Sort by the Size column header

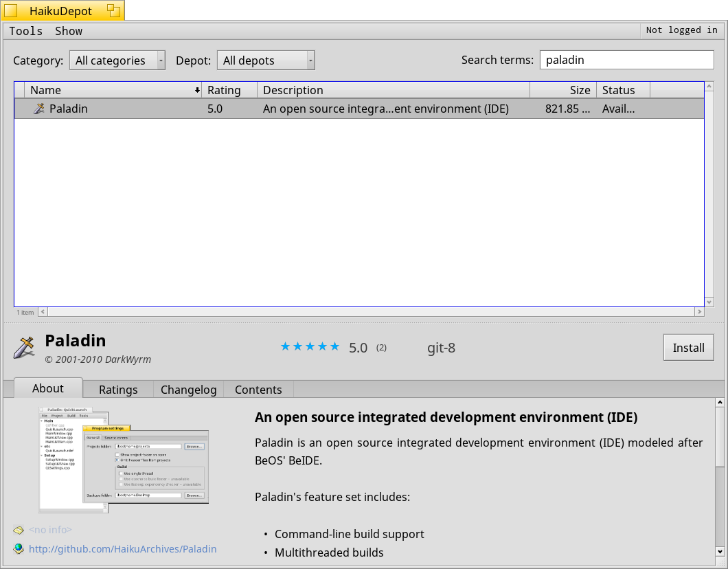[x=563, y=90]
